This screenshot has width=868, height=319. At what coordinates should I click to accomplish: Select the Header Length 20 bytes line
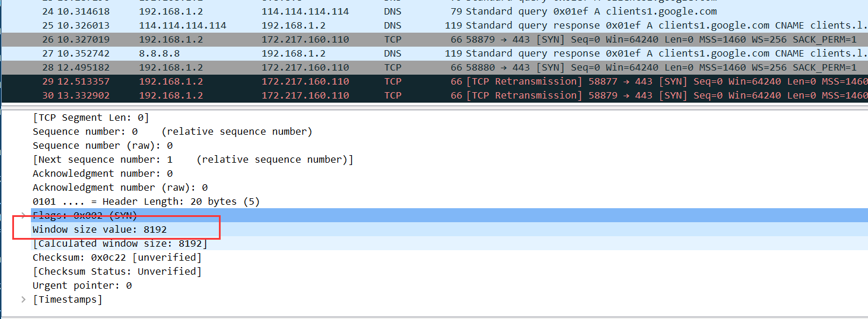pyautogui.click(x=146, y=202)
